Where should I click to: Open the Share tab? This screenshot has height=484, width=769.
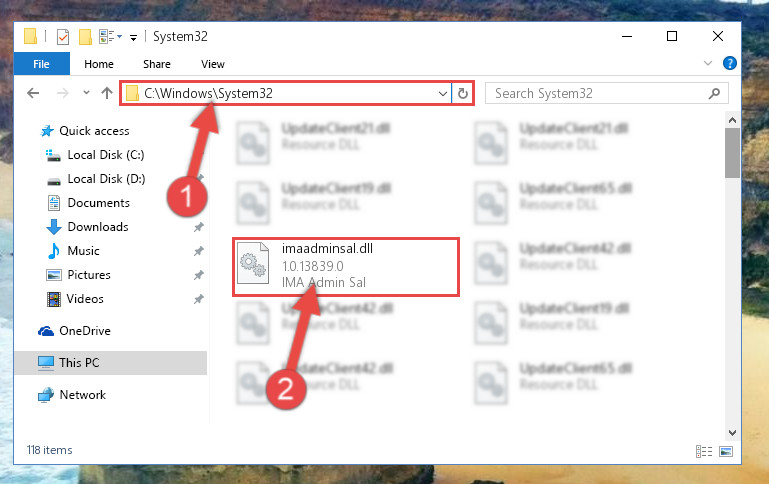click(157, 64)
